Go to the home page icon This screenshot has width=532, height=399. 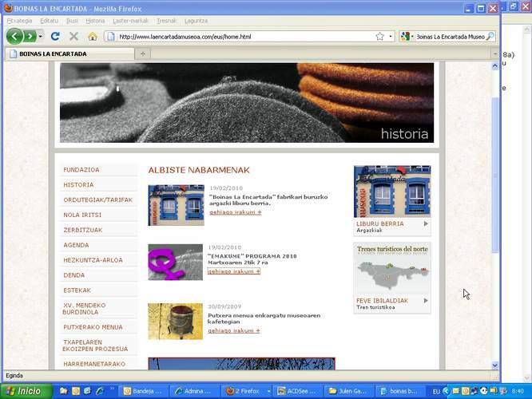93,36
